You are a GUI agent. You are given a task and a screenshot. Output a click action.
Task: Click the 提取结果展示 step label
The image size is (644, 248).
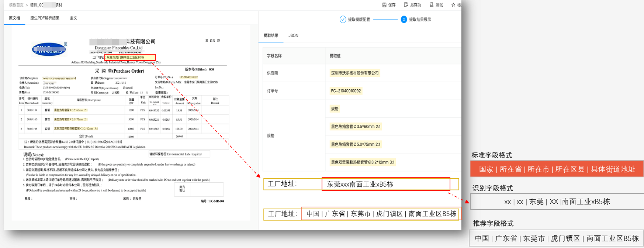[x=420, y=20]
